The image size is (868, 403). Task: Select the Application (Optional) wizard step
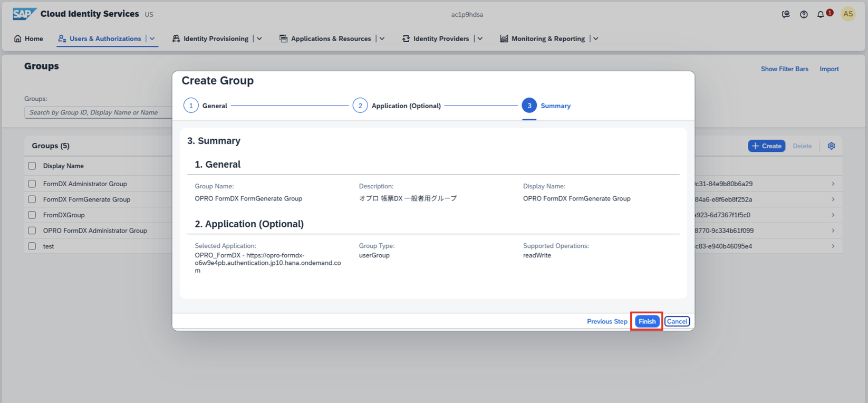pos(360,105)
